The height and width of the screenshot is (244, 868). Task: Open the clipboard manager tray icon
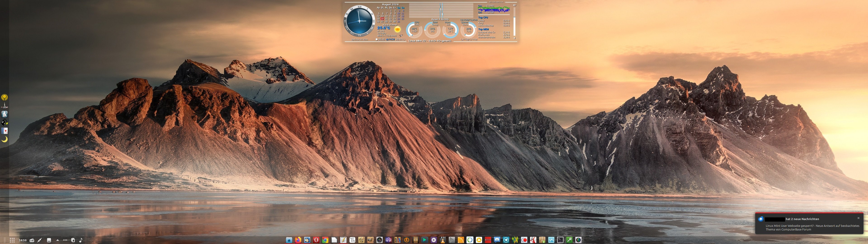point(73,240)
